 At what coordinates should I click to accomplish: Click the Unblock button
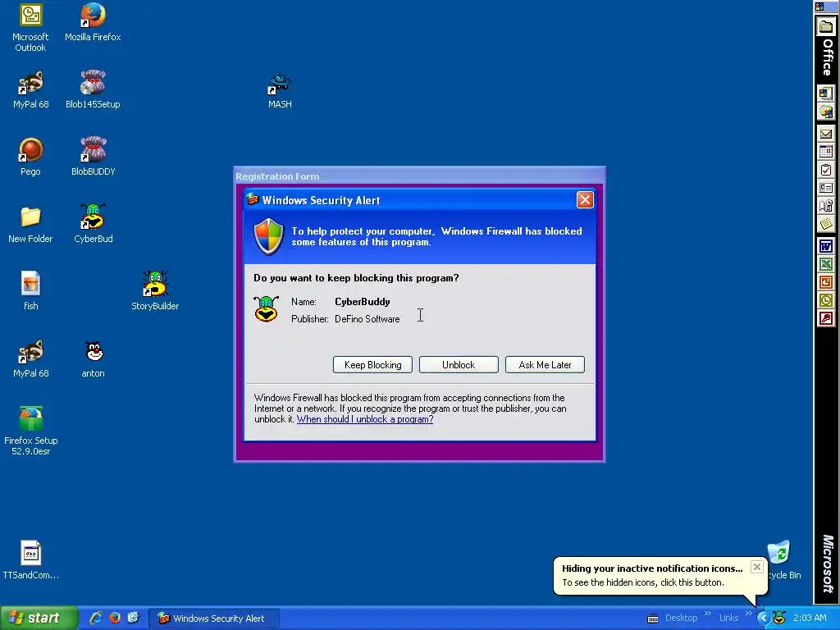point(459,365)
